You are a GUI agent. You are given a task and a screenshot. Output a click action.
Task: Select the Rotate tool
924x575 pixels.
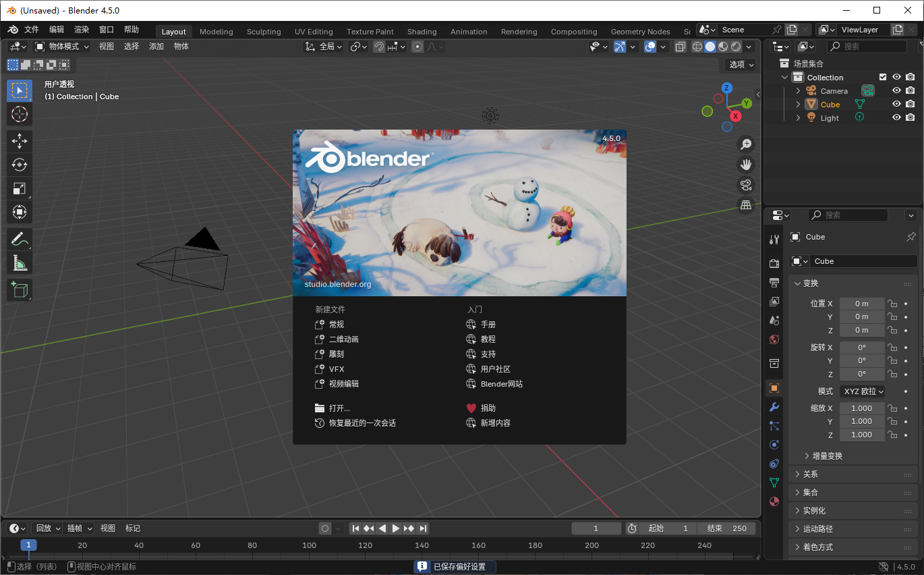click(20, 165)
